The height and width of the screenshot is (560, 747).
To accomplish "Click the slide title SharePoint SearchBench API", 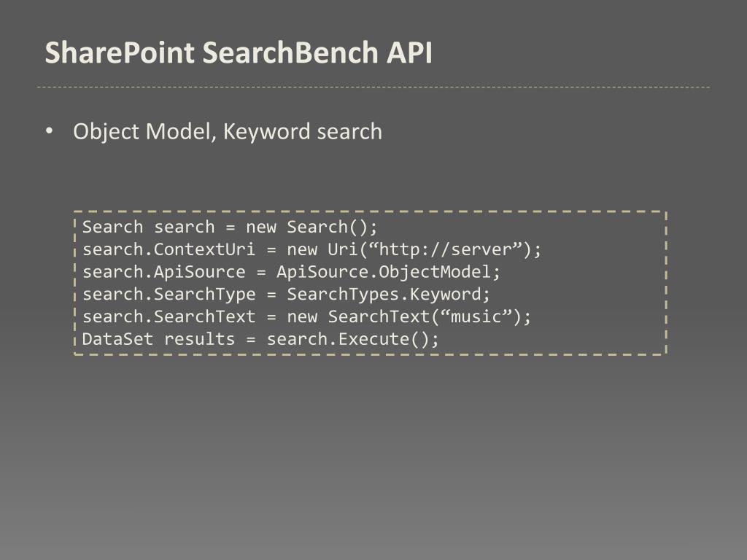I will [x=239, y=53].
